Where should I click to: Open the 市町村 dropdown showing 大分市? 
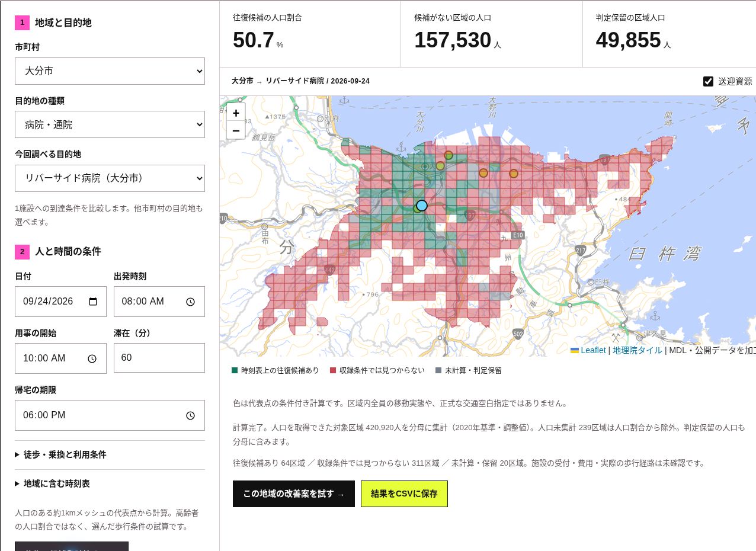click(x=110, y=71)
